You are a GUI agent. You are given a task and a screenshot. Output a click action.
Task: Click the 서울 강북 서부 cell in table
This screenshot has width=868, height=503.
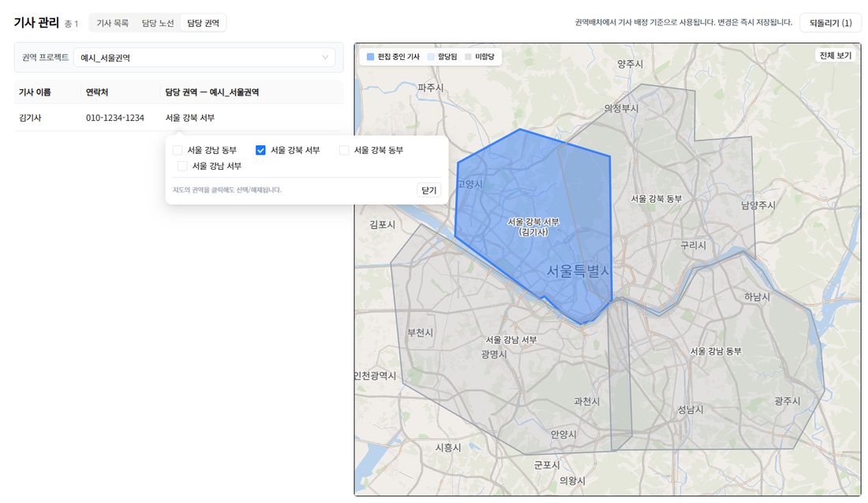190,118
